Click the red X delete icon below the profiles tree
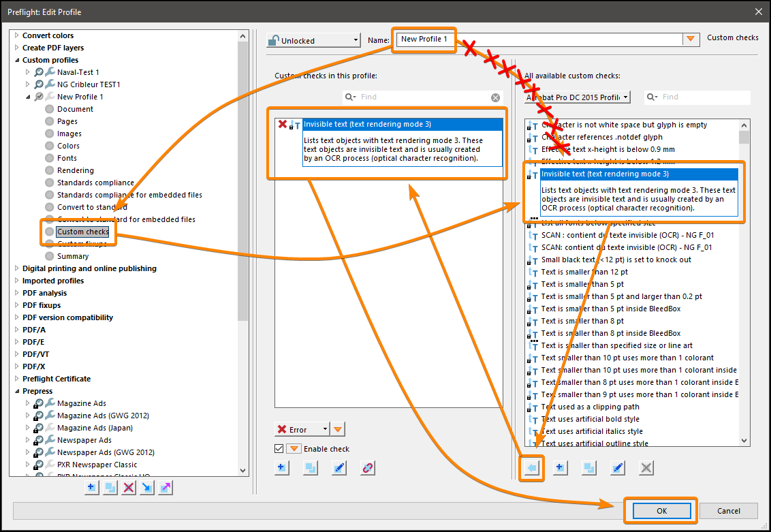The width and height of the screenshot is (771, 532). (128, 487)
